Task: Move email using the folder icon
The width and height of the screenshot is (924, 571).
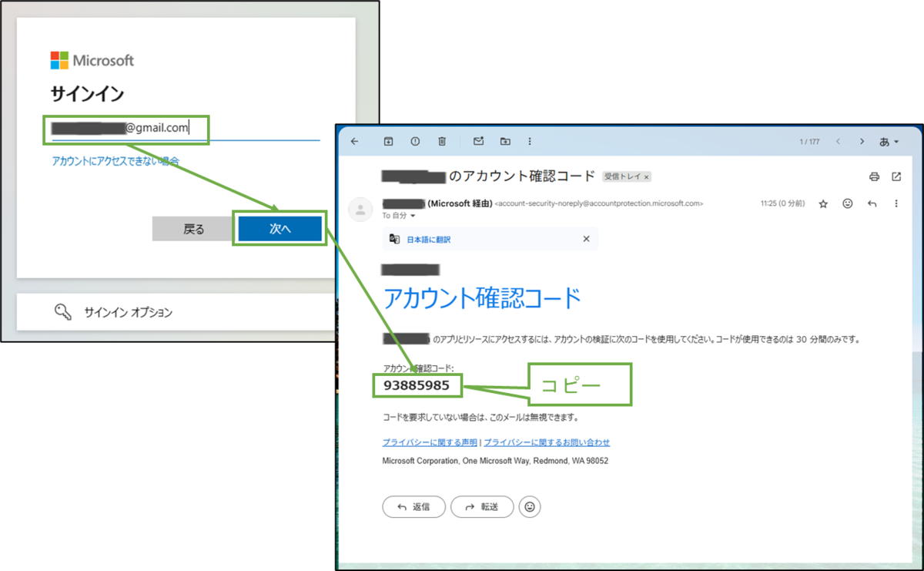Action: pos(505,141)
